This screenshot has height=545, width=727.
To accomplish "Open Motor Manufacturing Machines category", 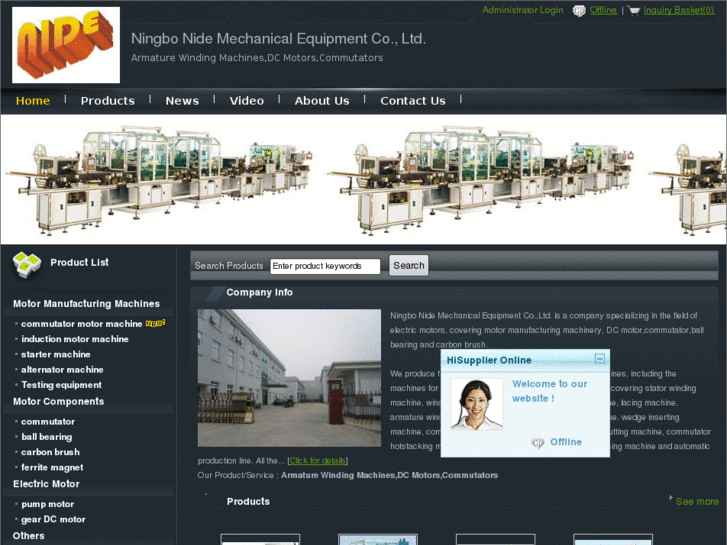I will point(86,304).
